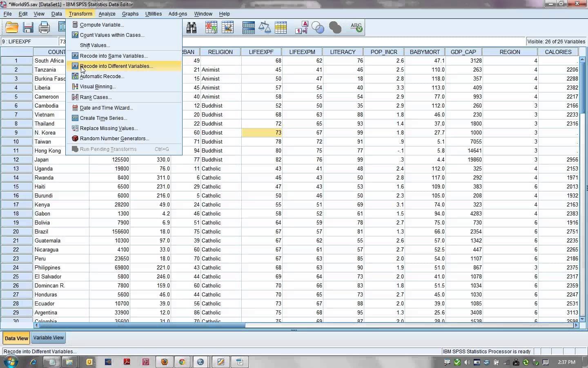Open Chrome from the taskbar
588x368 pixels.
point(182,362)
